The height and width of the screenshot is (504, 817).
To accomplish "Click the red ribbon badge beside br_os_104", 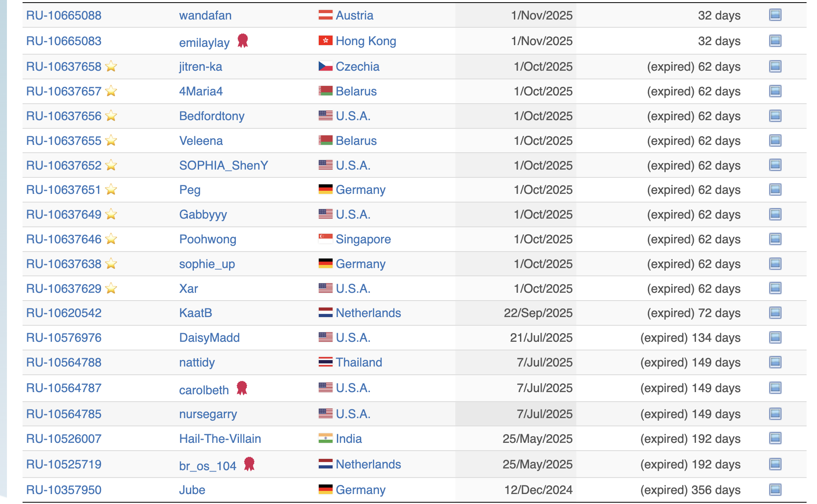I will point(249,464).
